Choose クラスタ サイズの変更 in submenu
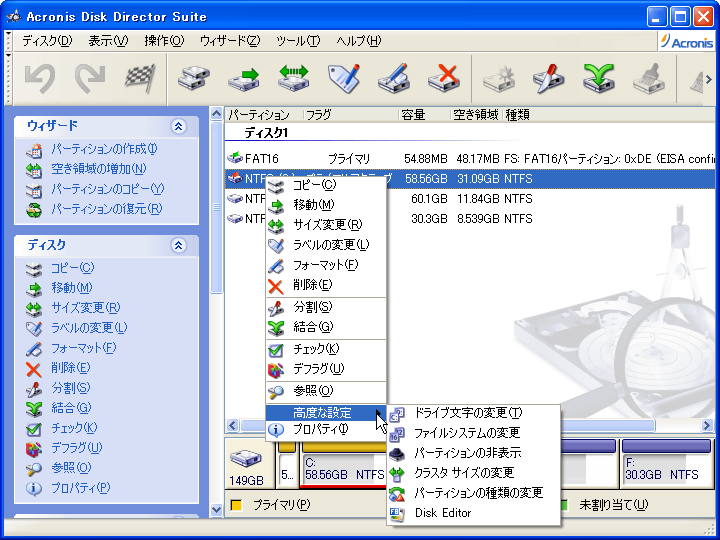Screen dimensions: 720x540 473,473
